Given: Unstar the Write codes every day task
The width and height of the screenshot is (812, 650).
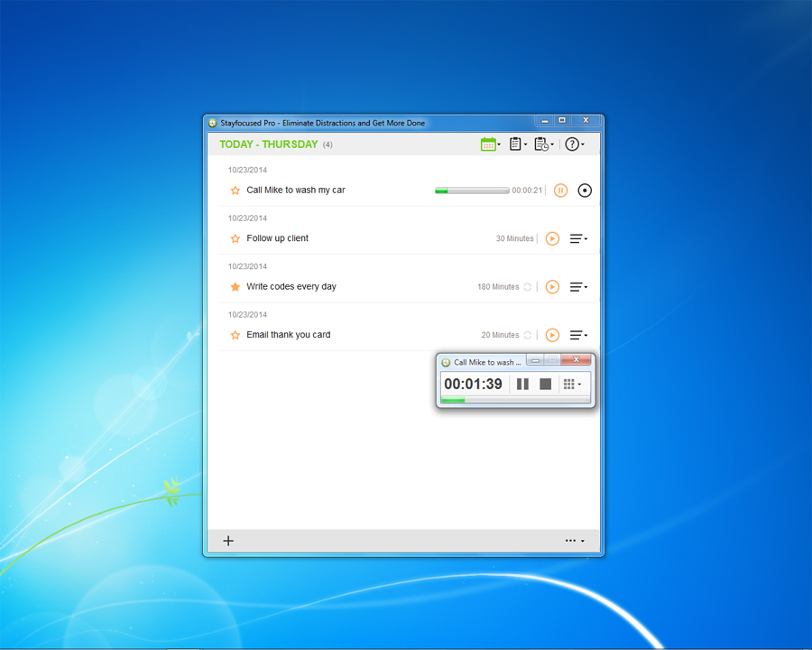Looking at the screenshot, I should pyautogui.click(x=235, y=287).
